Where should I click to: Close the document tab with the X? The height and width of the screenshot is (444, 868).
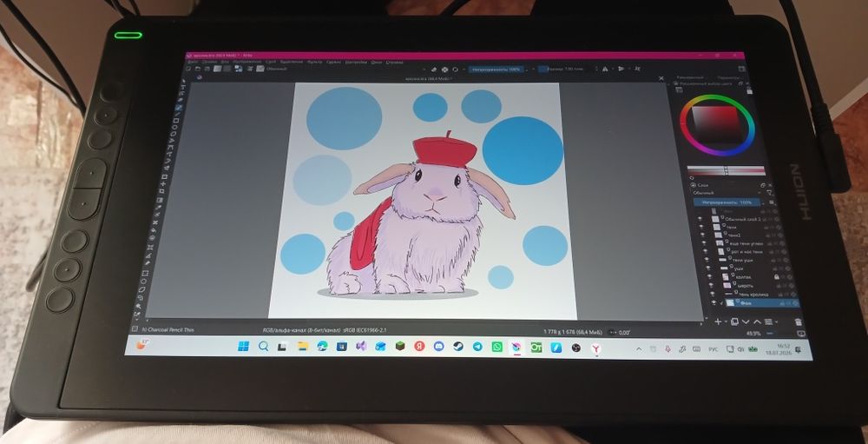click(x=661, y=79)
